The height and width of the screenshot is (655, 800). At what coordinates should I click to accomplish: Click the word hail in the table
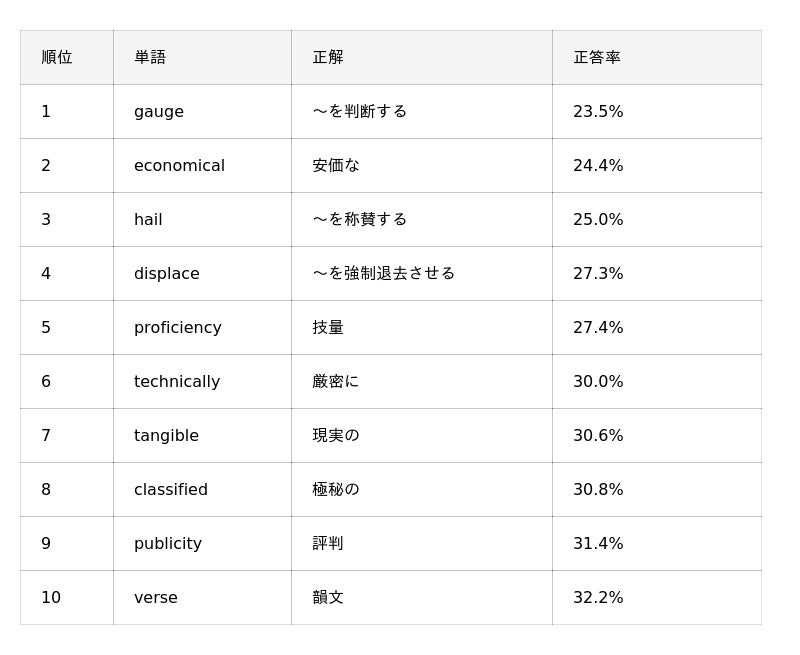click(148, 219)
